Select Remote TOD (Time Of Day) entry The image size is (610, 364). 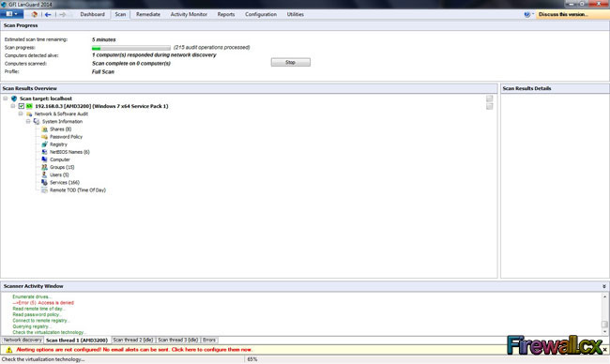point(77,190)
